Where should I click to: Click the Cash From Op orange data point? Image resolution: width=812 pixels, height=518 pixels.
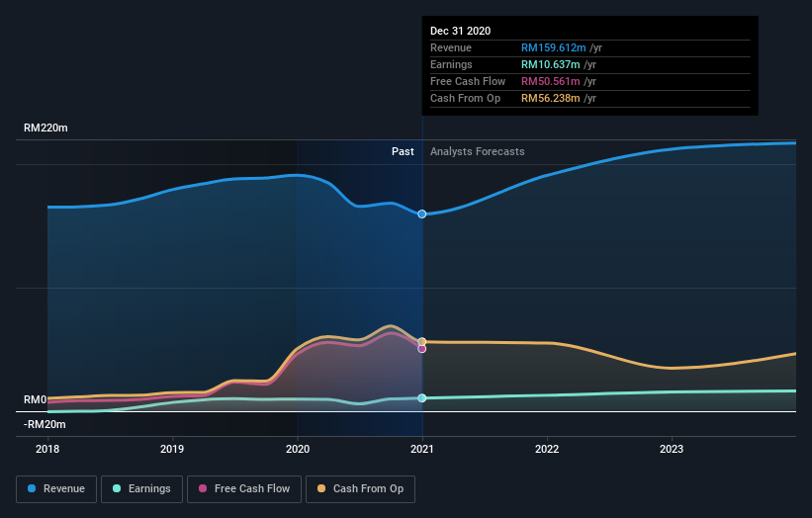422,341
